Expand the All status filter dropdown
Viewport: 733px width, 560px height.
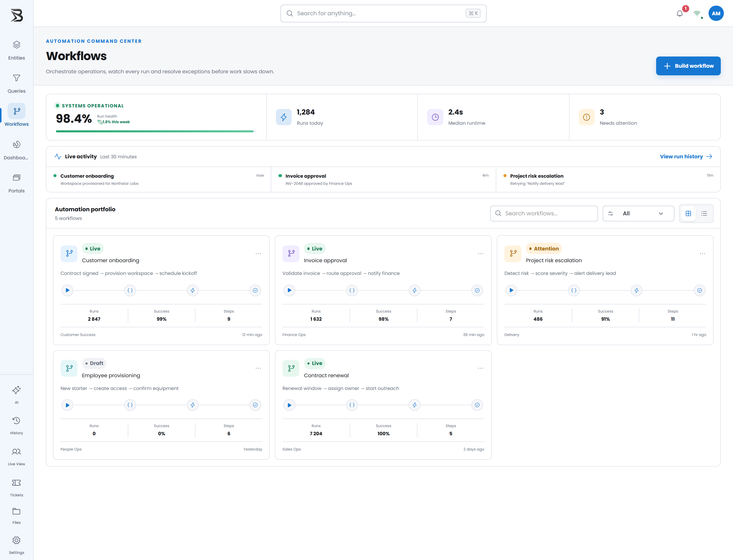[638, 213]
